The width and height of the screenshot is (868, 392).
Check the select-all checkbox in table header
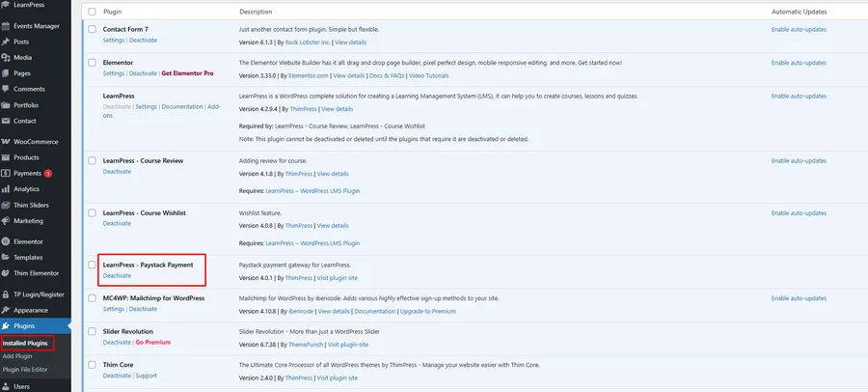tap(92, 12)
